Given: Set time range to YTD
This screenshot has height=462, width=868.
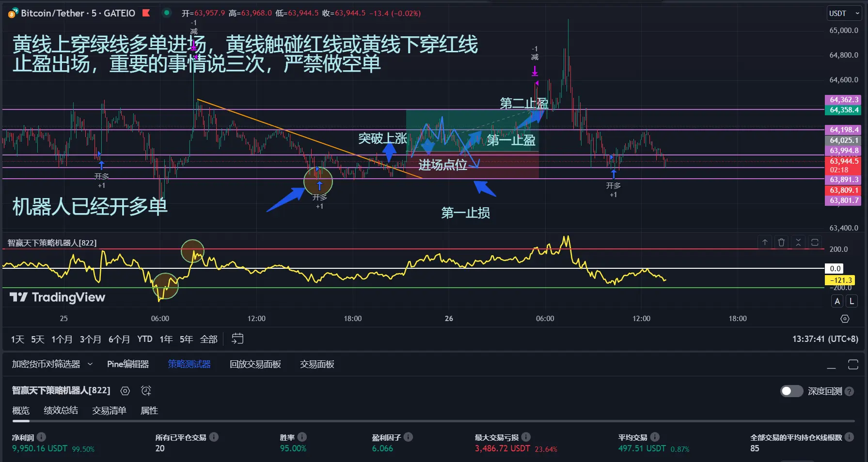Looking at the screenshot, I should pyautogui.click(x=145, y=339).
